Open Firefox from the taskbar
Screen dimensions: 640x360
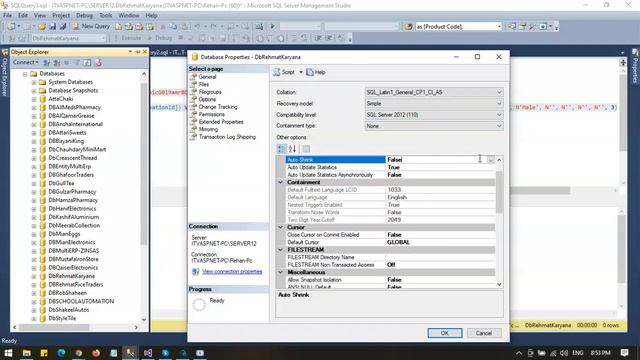tap(96, 353)
